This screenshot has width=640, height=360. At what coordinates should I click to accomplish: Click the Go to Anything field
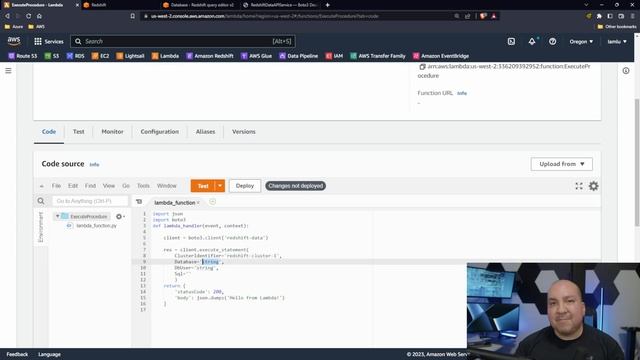(x=90, y=201)
